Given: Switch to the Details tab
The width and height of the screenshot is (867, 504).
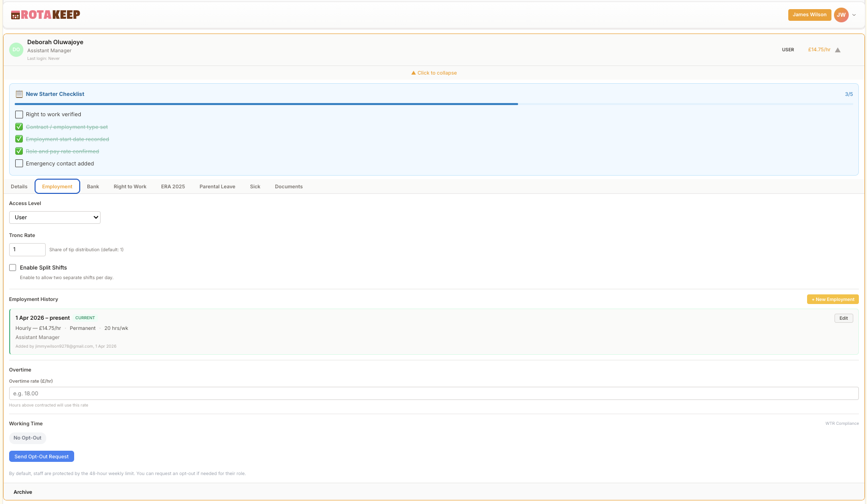Looking at the screenshot, I should click(x=19, y=187).
